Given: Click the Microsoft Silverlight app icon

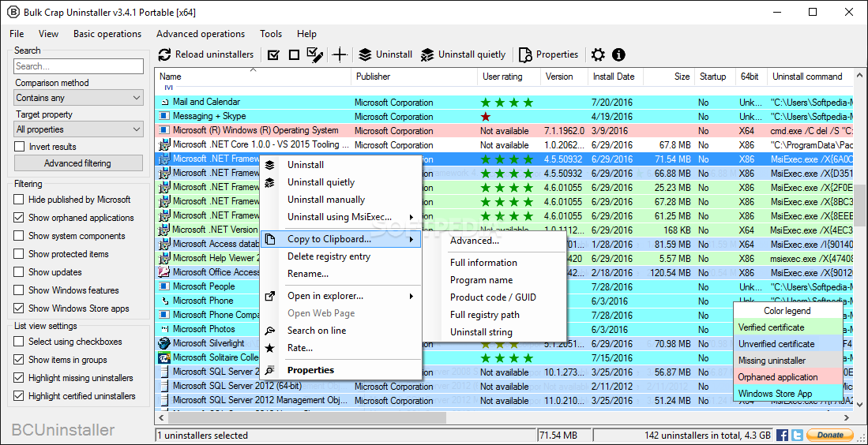Looking at the screenshot, I should 163,343.
